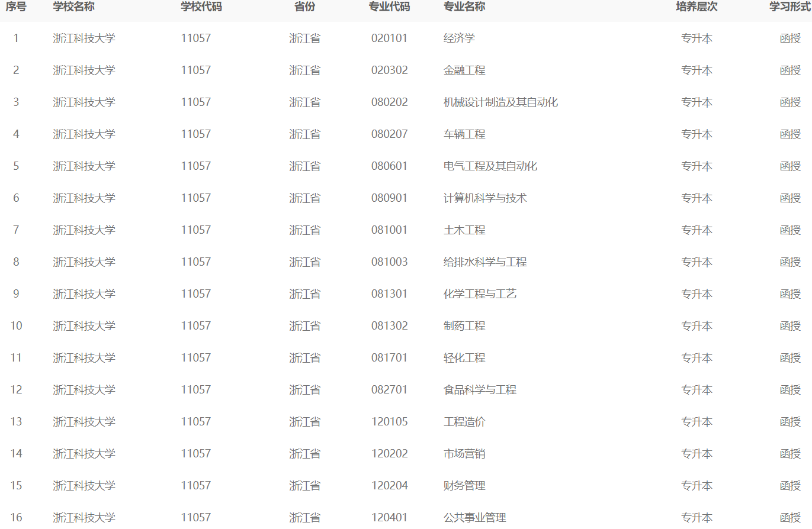Click the 给排水科学与工程 entry
This screenshot has height=529, width=812.
click(485, 262)
